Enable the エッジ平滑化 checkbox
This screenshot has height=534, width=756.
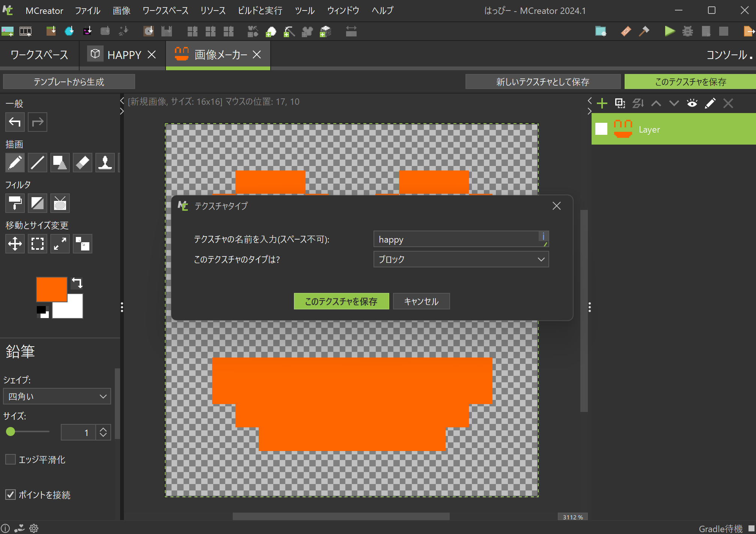coord(11,459)
